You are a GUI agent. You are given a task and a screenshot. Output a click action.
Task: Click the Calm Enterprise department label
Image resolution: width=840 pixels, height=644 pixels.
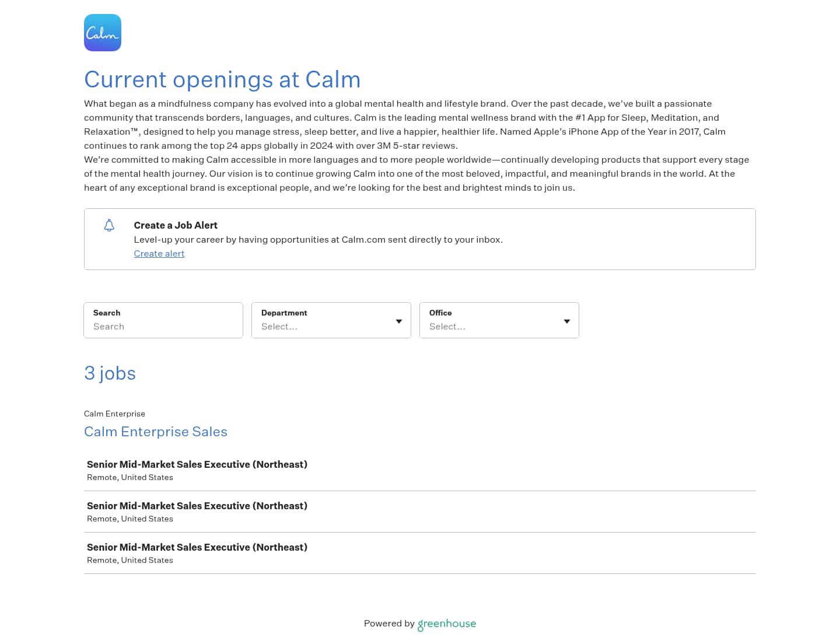114,414
